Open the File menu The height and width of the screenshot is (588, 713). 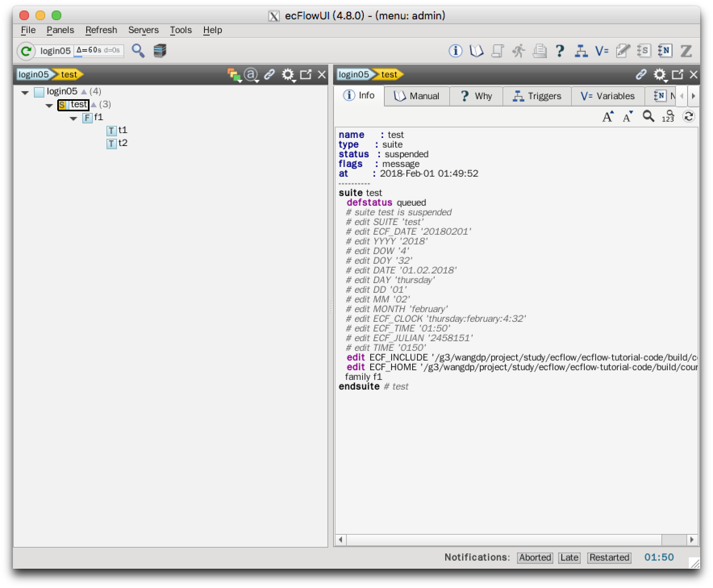click(28, 30)
